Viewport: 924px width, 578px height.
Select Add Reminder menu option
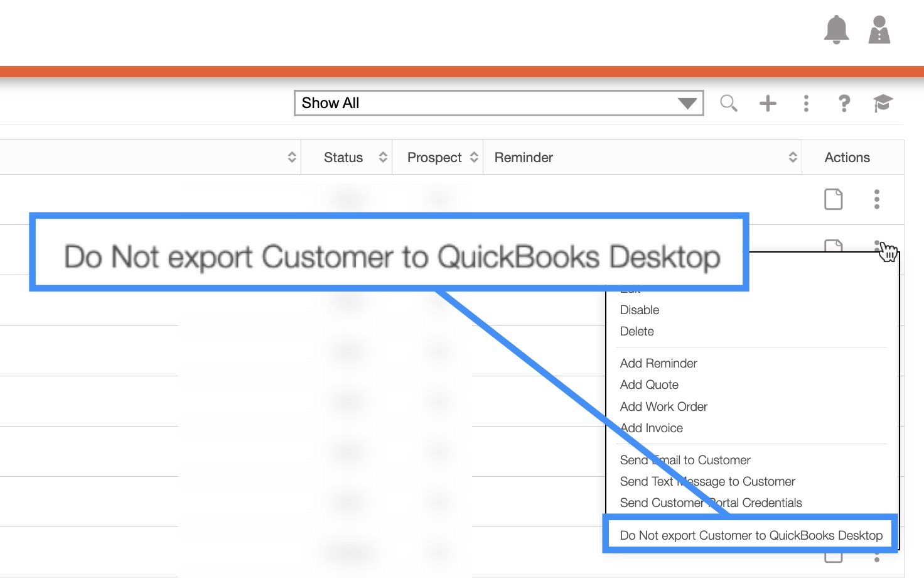click(x=658, y=363)
